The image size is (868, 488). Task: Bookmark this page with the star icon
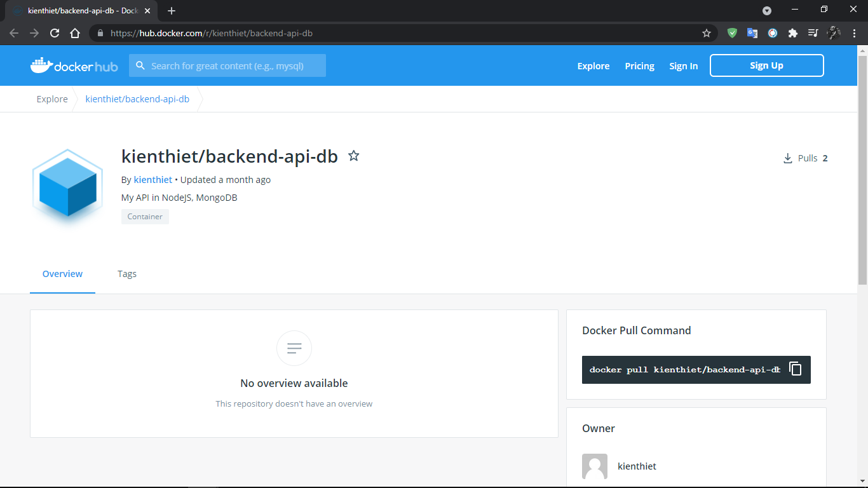(706, 33)
